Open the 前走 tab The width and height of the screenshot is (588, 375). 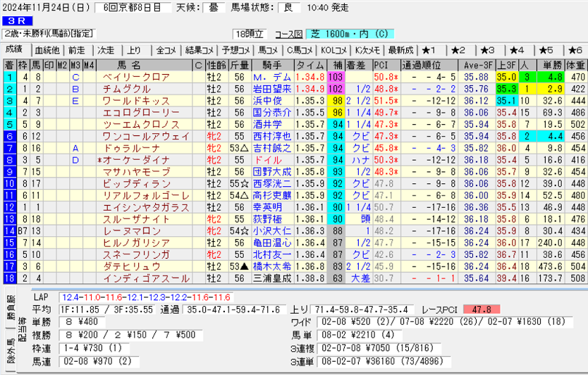(x=77, y=50)
